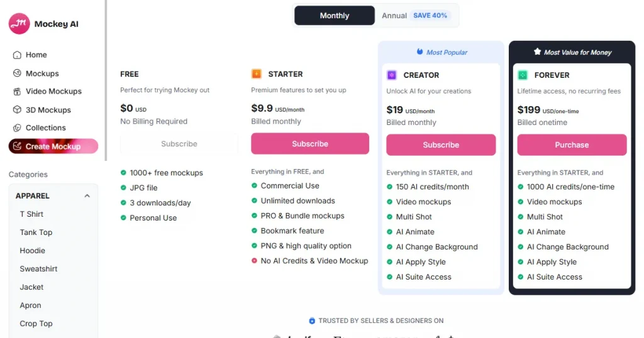Click "Categories" sidebar heading
Viewport: 644px width, 338px height.
[x=28, y=174]
